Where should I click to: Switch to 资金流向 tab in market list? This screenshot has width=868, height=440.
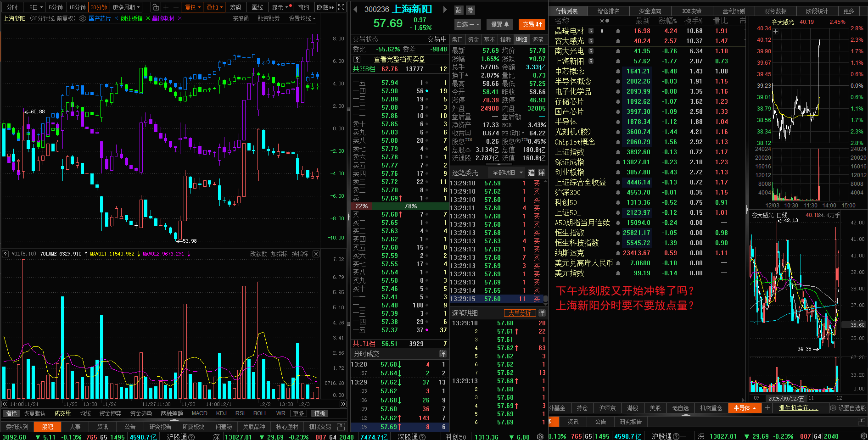pyautogui.click(x=650, y=11)
